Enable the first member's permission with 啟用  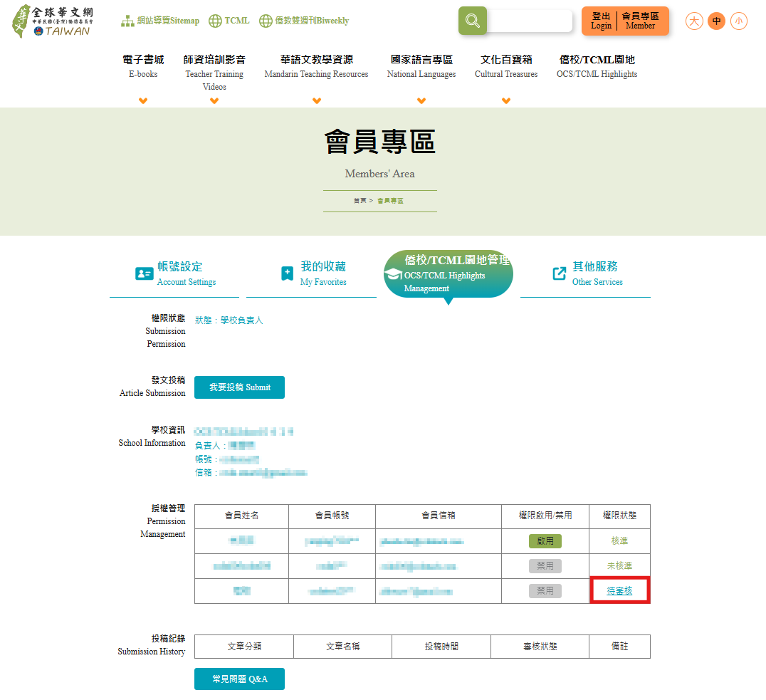click(545, 540)
